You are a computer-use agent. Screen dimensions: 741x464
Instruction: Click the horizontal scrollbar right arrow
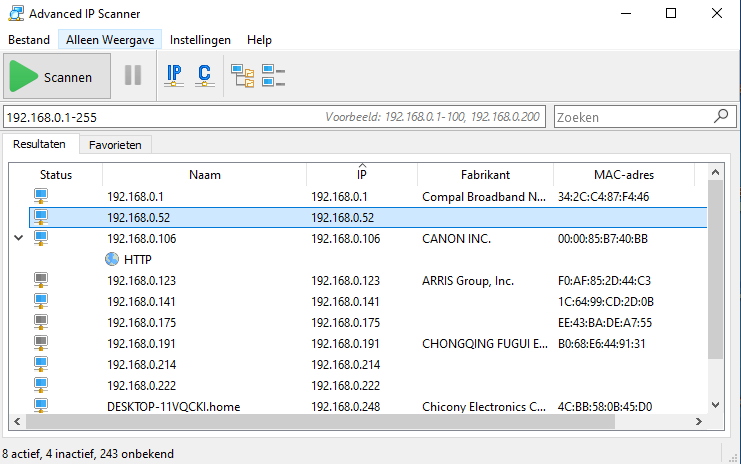coord(699,421)
